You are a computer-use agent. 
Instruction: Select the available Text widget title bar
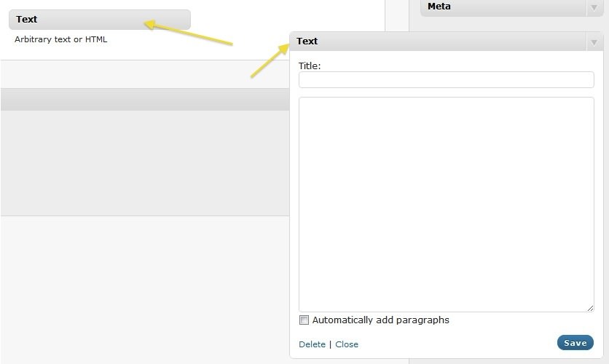(99, 20)
